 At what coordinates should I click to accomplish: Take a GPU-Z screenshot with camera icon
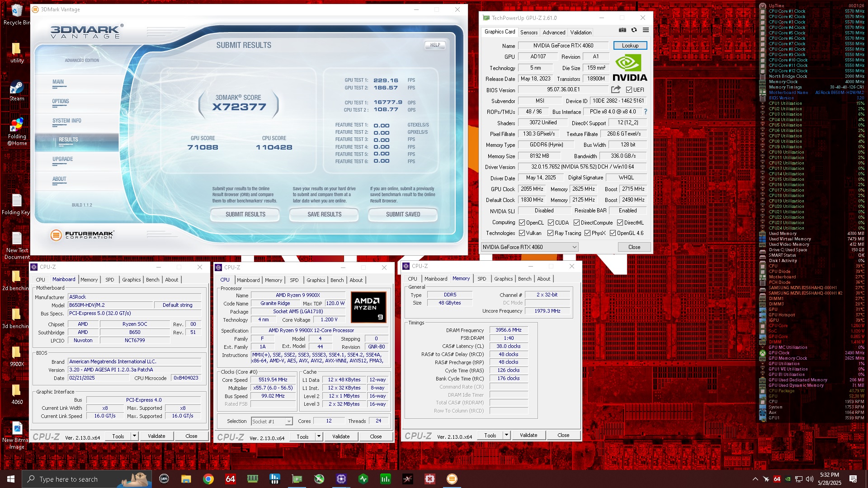click(623, 30)
